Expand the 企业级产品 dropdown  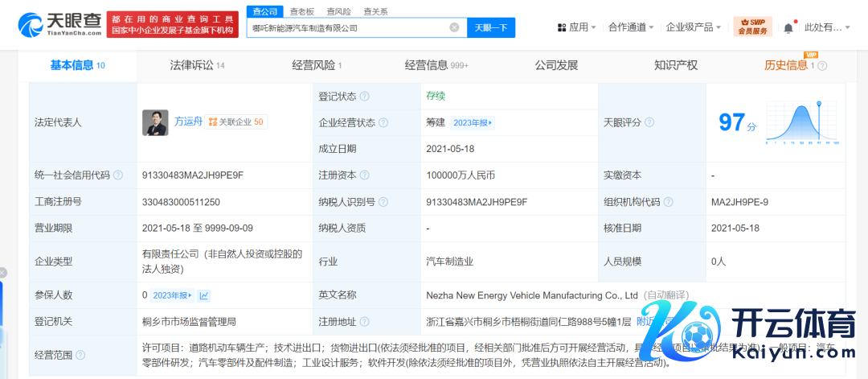tap(694, 27)
